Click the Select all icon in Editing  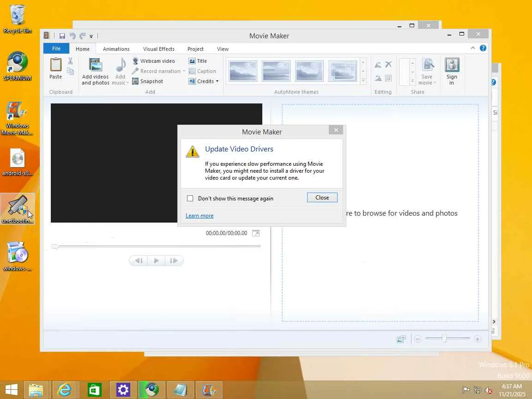(x=388, y=79)
